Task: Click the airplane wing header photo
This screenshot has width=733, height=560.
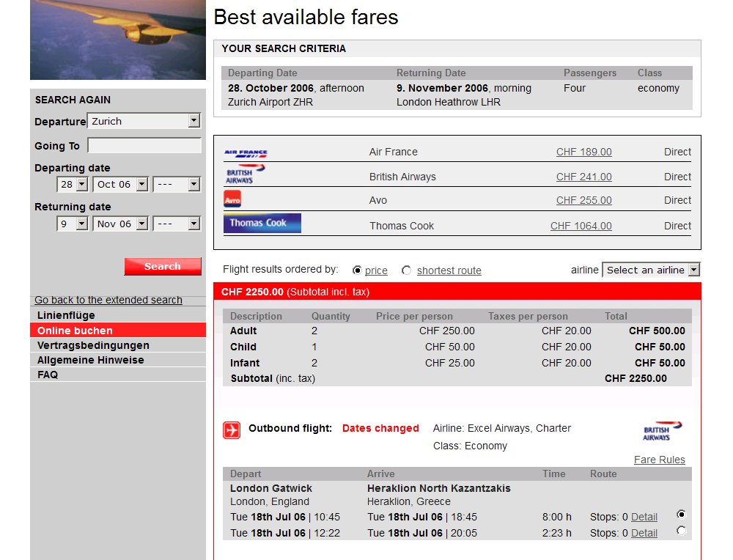Action: pyautogui.click(x=118, y=40)
